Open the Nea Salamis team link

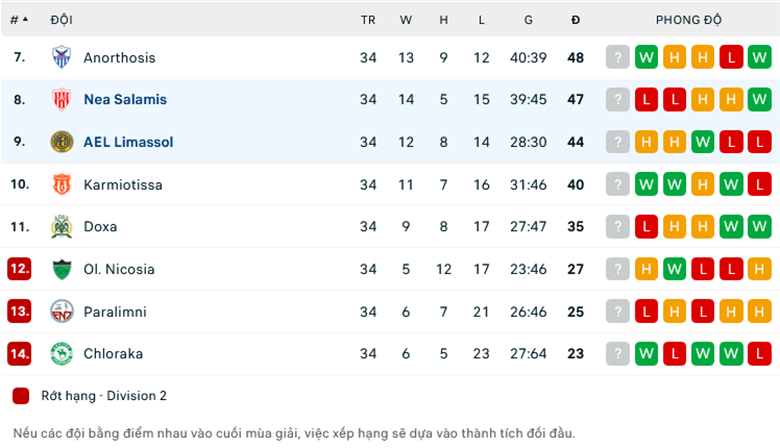tap(125, 99)
